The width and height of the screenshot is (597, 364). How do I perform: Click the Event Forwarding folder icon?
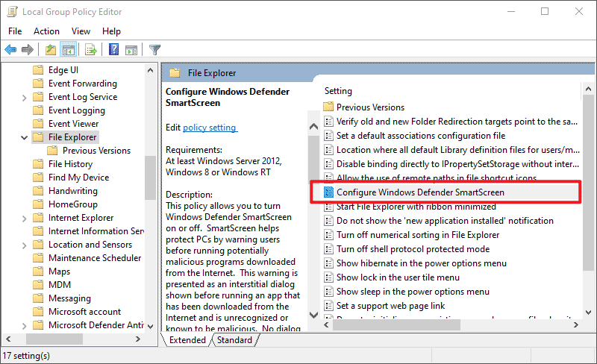(x=38, y=84)
